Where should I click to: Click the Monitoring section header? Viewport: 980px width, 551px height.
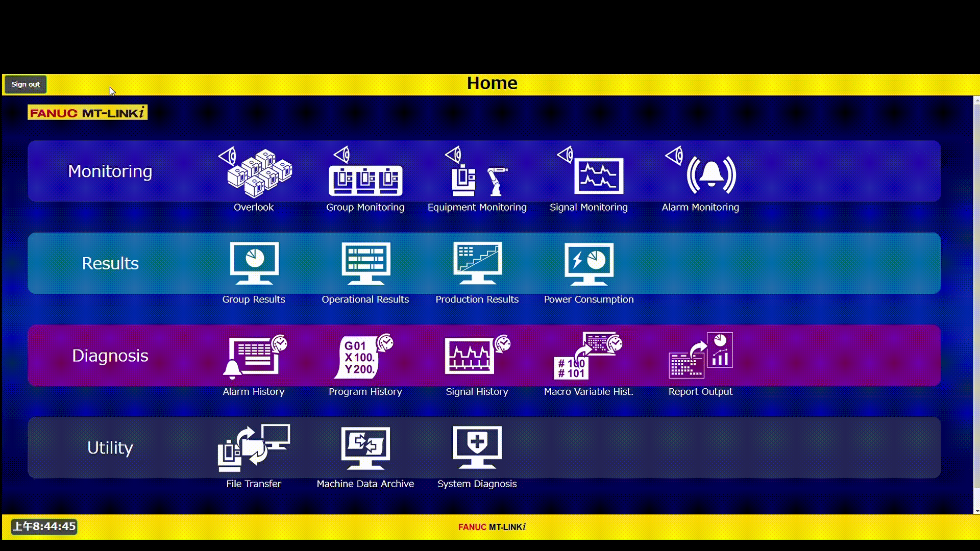(110, 170)
